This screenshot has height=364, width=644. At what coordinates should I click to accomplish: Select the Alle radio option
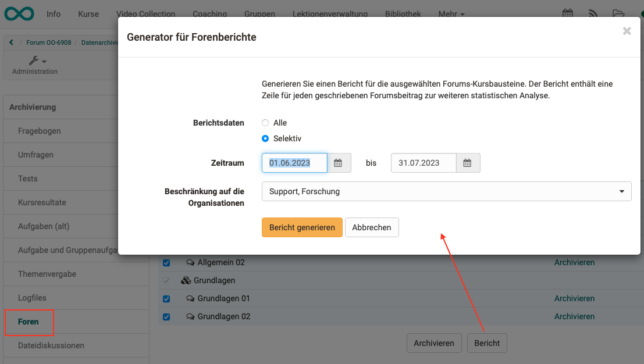pos(265,123)
